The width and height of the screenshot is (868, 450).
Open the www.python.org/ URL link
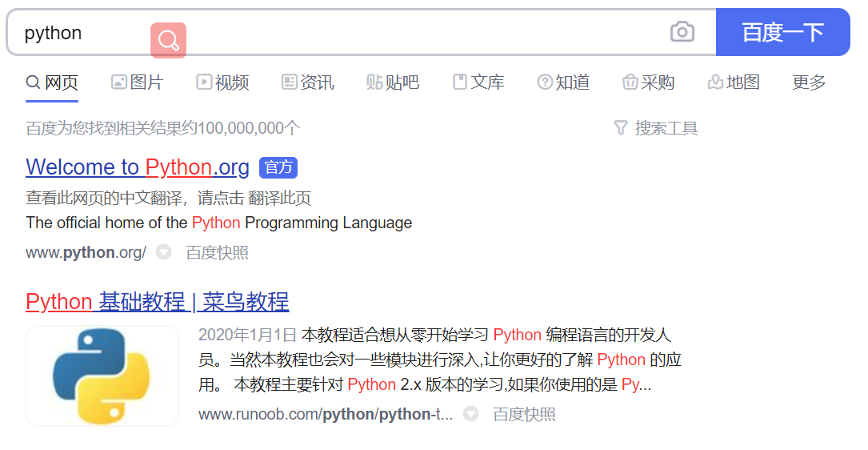click(86, 253)
